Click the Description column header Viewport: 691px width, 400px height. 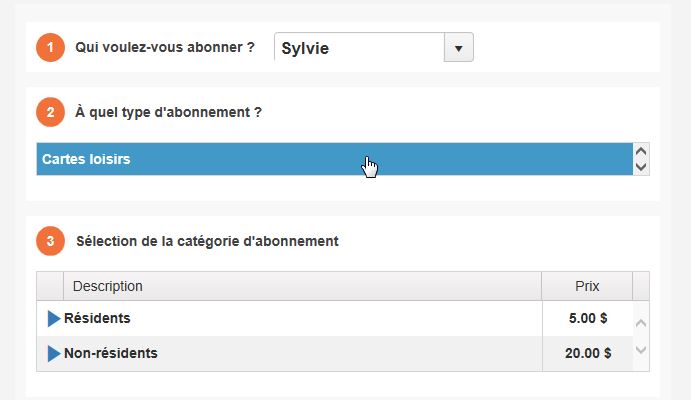(x=302, y=286)
